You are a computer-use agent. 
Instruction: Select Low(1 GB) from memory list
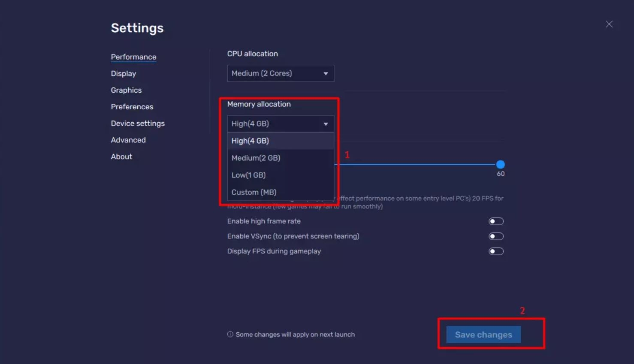pos(249,175)
